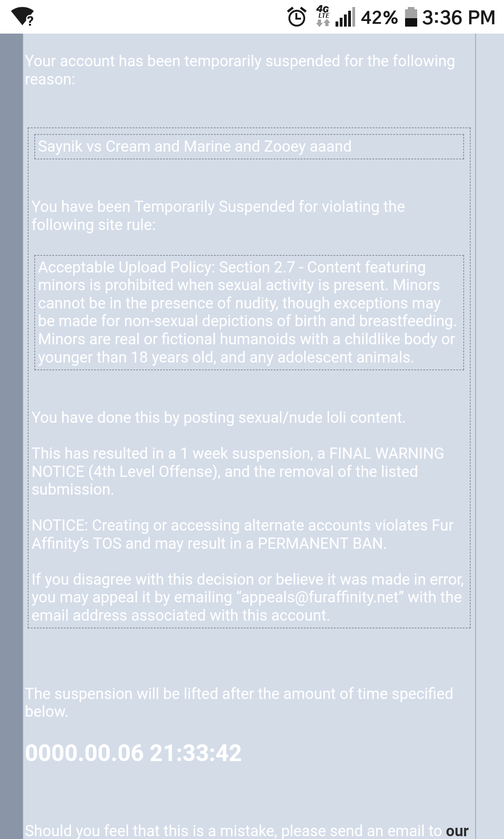Tap the alarm clock icon

coord(297,17)
